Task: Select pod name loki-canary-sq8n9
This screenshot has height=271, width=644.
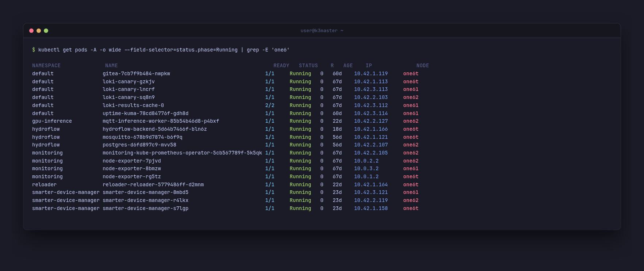Action: click(129, 98)
